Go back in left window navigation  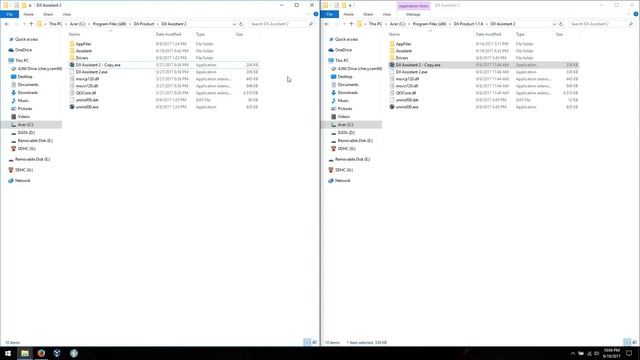[x=6, y=24]
